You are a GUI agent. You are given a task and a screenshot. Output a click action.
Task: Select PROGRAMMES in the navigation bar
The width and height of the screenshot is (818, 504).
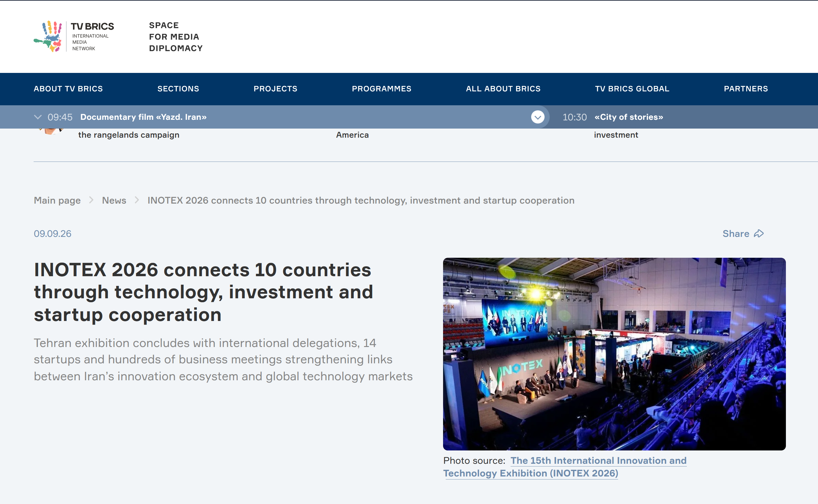pyautogui.click(x=382, y=89)
